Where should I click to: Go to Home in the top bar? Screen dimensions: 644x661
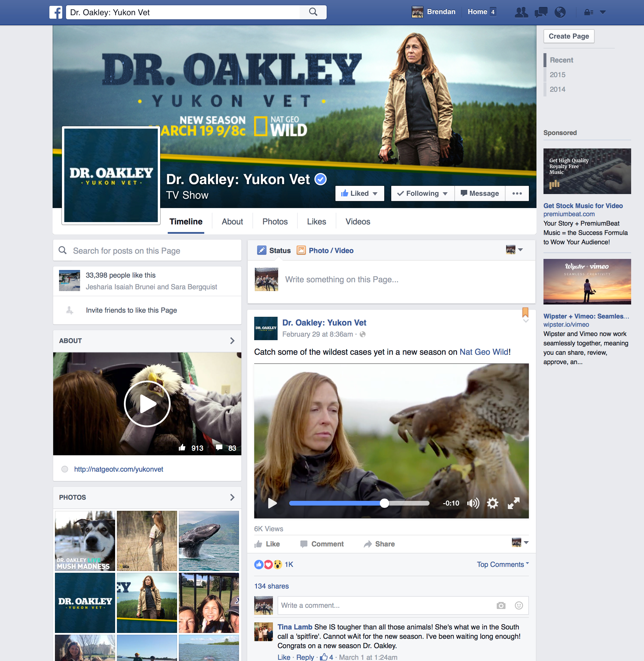(477, 12)
